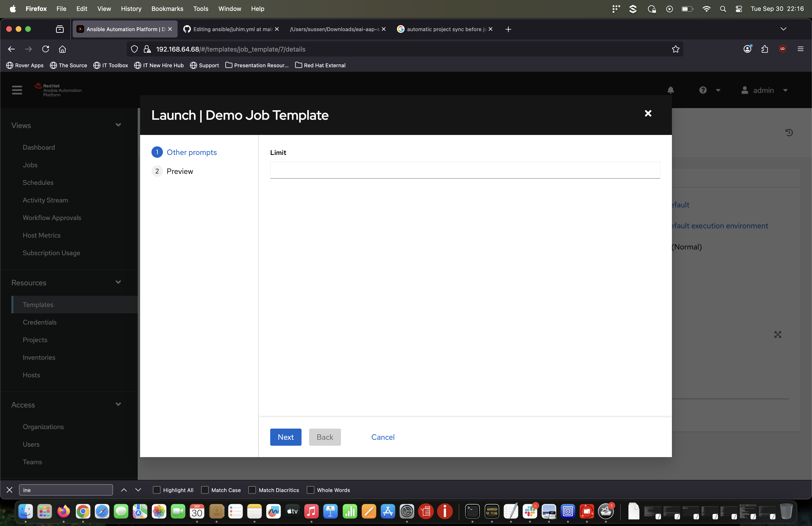This screenshot has width=812, height=526.
Task: Toggle the hamburger navigation menu icon
Action: [x=17, y=90]
